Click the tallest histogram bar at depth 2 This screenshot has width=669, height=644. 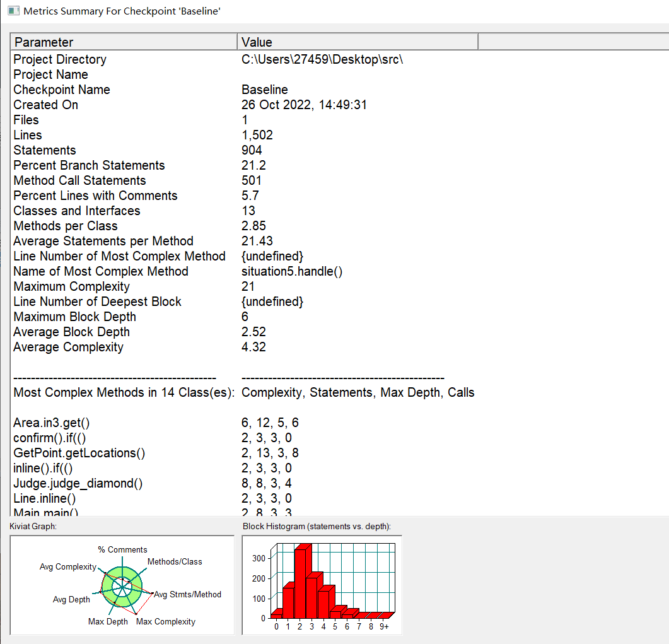coord(300,583)
